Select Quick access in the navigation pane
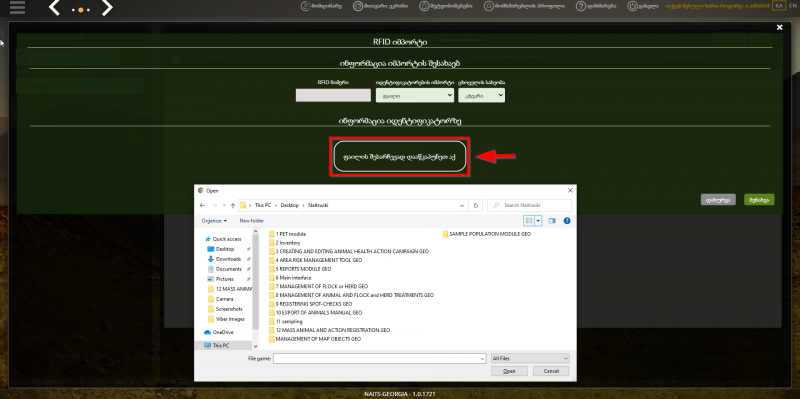800x399 pixels. point(223,239)
